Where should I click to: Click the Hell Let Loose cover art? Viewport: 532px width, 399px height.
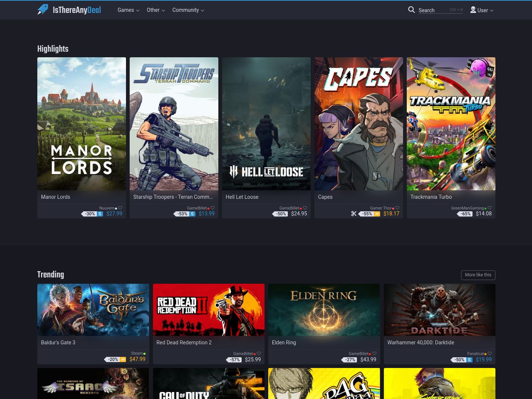point(266,124)
